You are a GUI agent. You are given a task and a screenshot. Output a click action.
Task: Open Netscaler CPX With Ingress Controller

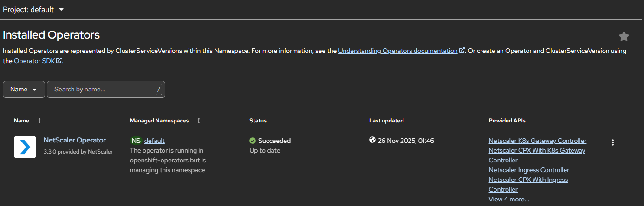tap(528, 184)
